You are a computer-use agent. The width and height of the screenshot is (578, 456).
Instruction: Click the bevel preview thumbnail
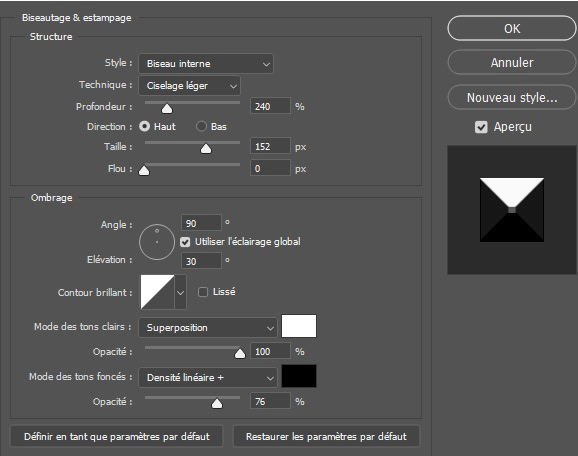[x=512, y=210]
